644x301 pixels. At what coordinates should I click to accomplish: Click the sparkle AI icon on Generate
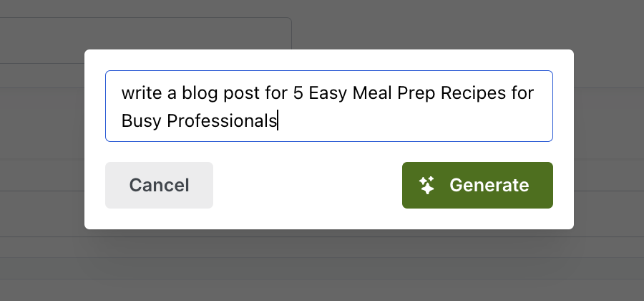coord(426,186)
